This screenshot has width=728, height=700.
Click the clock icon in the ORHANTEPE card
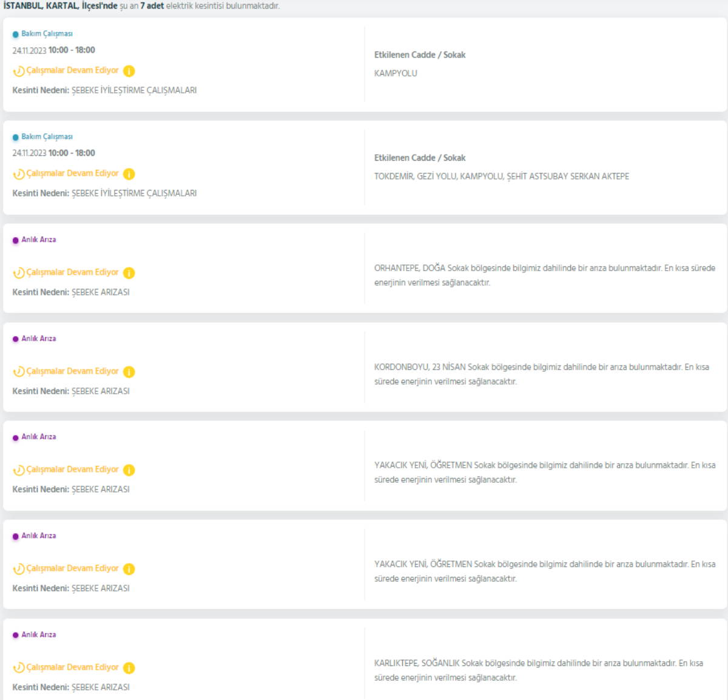tap(19, 273)
